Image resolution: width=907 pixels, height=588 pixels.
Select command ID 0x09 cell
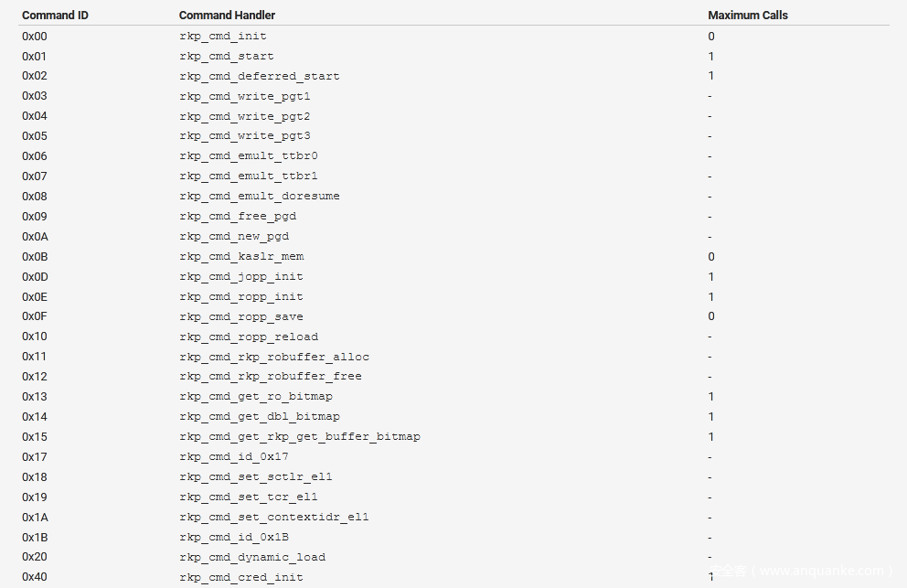(x=35, y=217)
